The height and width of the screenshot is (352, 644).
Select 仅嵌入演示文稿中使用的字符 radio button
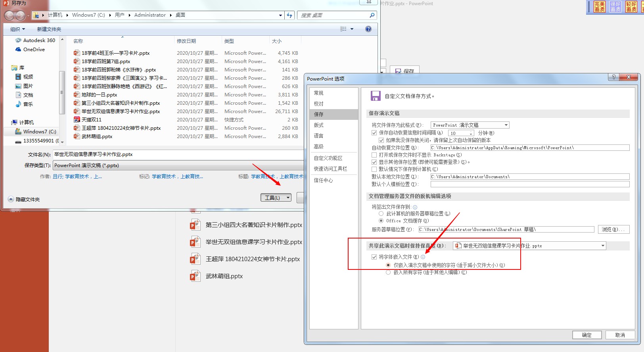(388, 265)
